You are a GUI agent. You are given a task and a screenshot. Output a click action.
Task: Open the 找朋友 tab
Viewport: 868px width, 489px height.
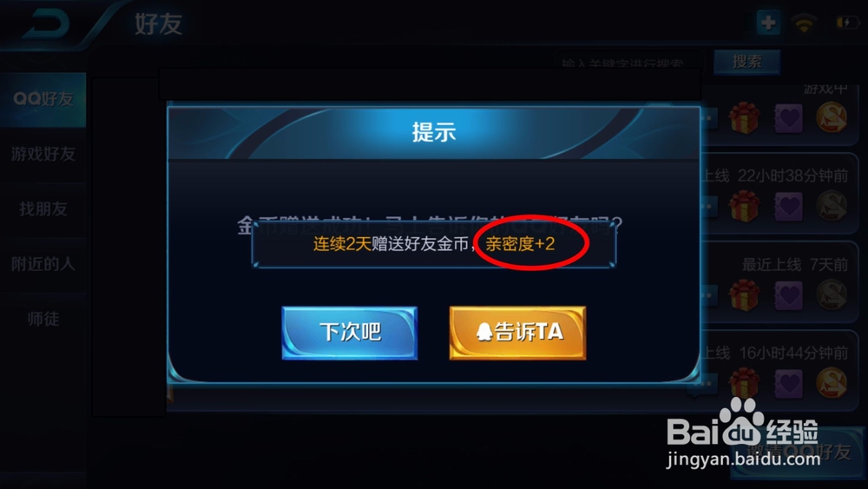(x=43, y=208)
